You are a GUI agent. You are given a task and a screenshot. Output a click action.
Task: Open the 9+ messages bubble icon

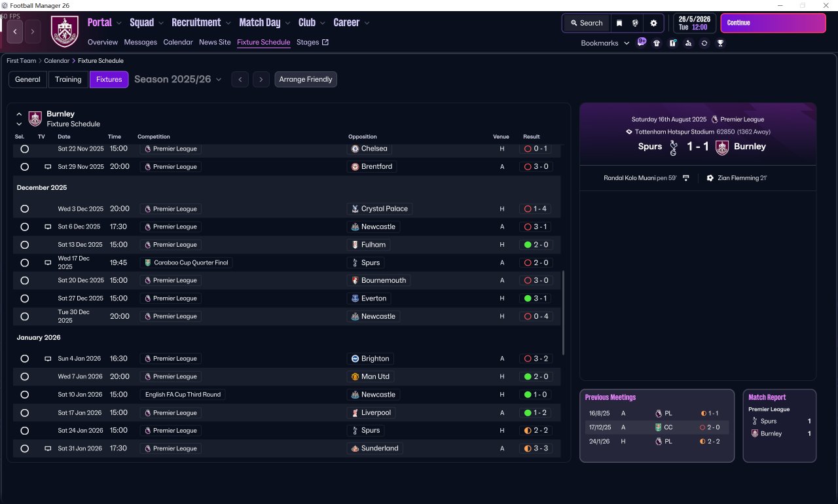pos(642,43)
